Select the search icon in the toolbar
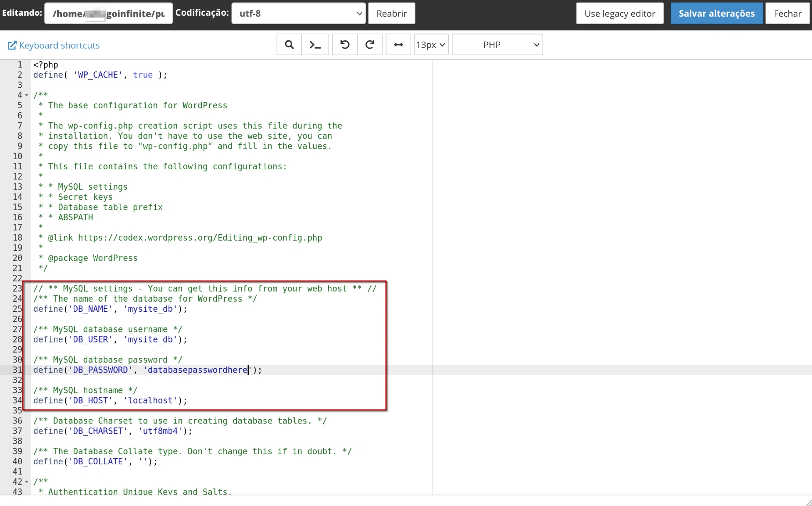This screenshot has width=812, height=506. pos(289,44)
